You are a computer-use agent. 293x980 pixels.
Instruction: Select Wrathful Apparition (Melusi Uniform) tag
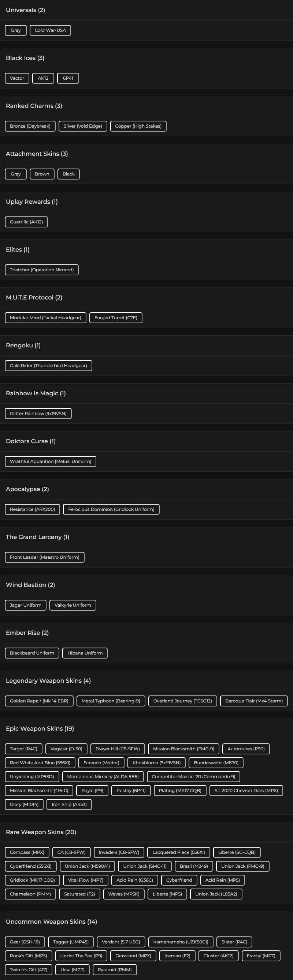coord(50,462)
